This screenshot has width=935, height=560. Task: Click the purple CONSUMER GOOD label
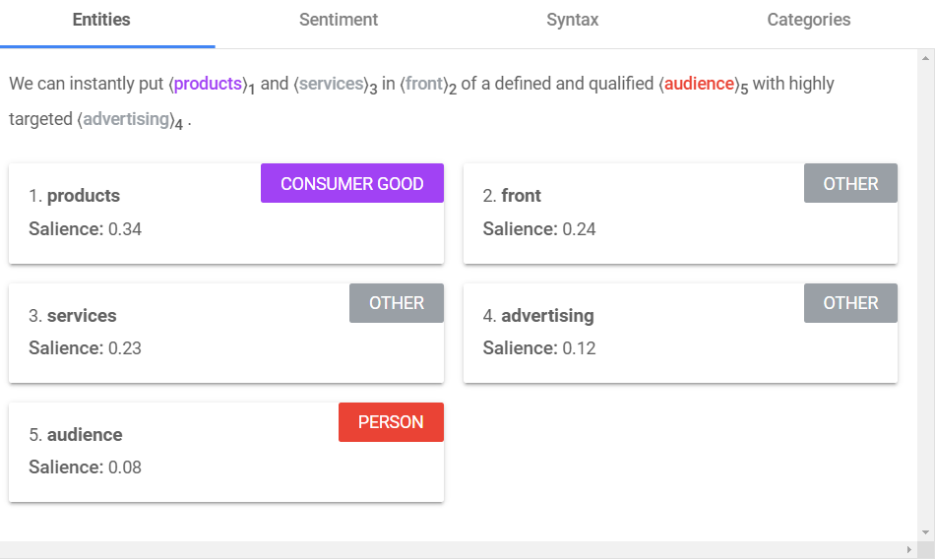pos(352,184)
